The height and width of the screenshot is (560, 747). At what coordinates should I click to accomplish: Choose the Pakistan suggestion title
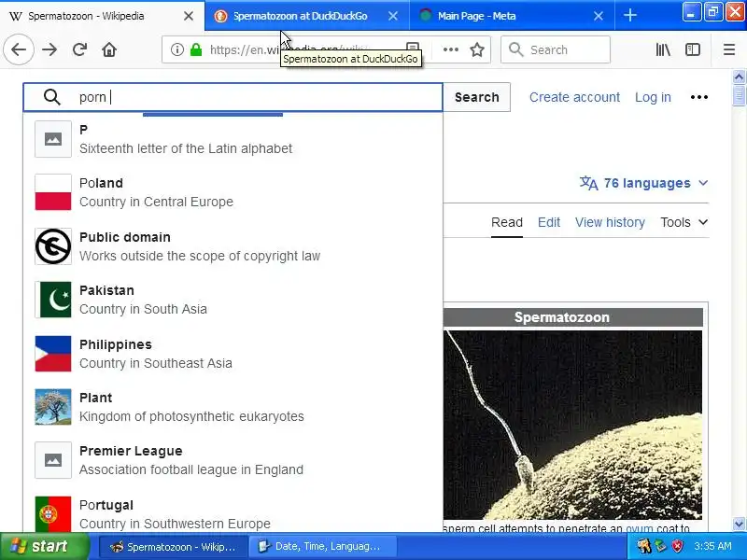[x=106, y=290]
